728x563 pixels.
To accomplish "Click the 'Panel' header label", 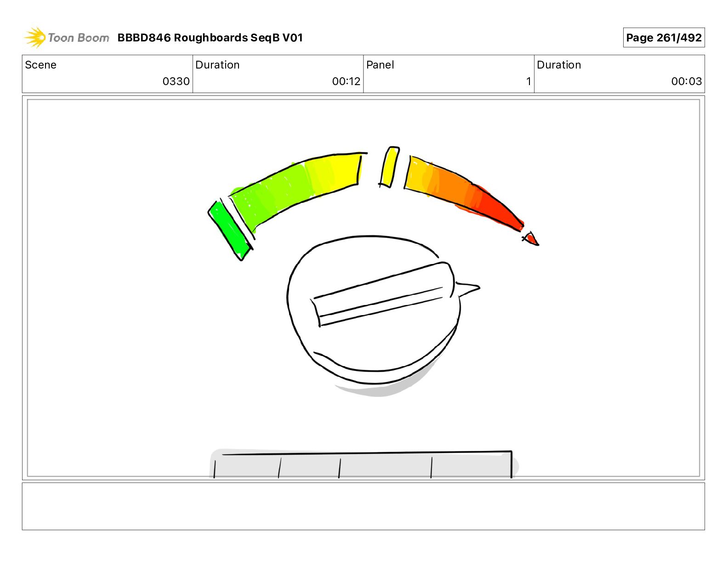I will (x=380, y=65).
